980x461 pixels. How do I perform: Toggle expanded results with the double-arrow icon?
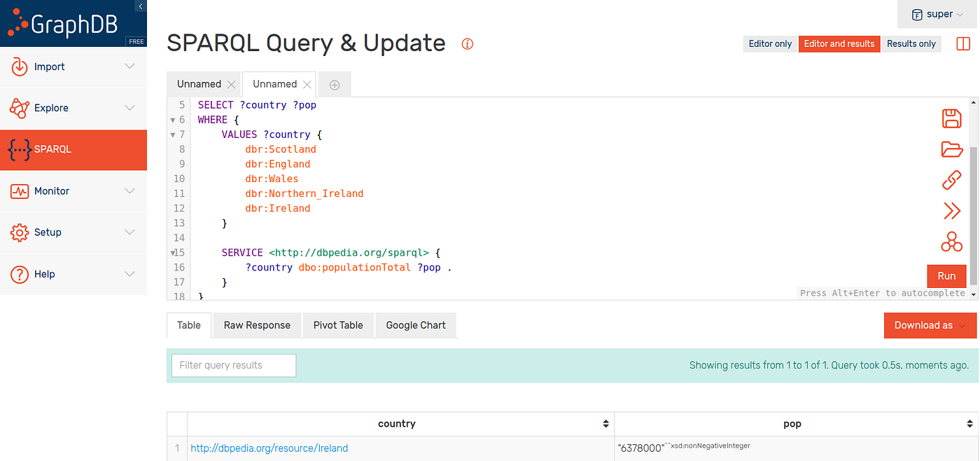(x=951, y=211)
